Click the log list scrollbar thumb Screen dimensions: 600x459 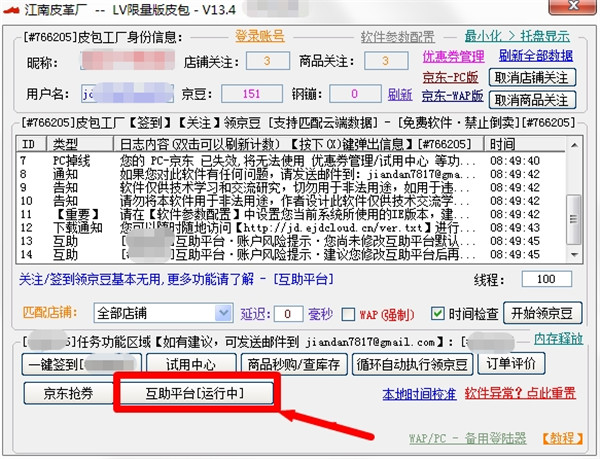point(574,219)
